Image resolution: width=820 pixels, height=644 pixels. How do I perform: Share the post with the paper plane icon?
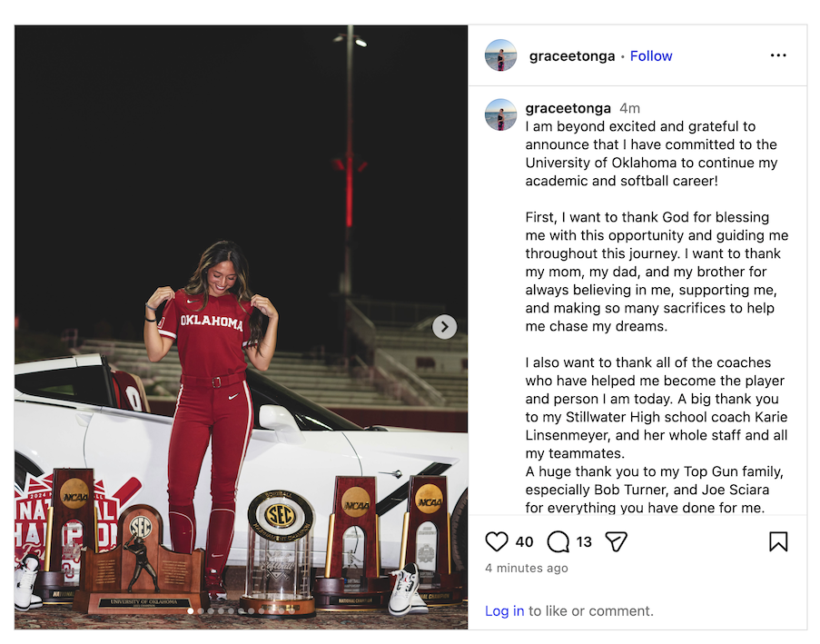[616, 541]
